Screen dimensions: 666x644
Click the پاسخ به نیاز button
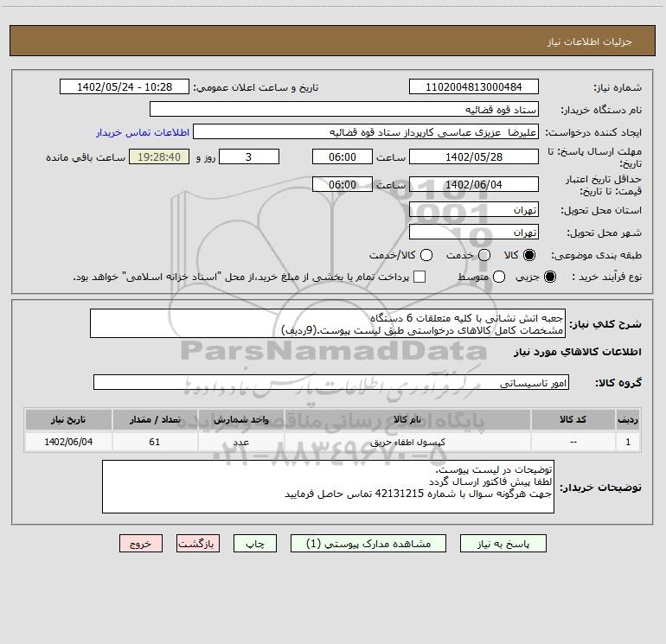[x=503, y=544]
